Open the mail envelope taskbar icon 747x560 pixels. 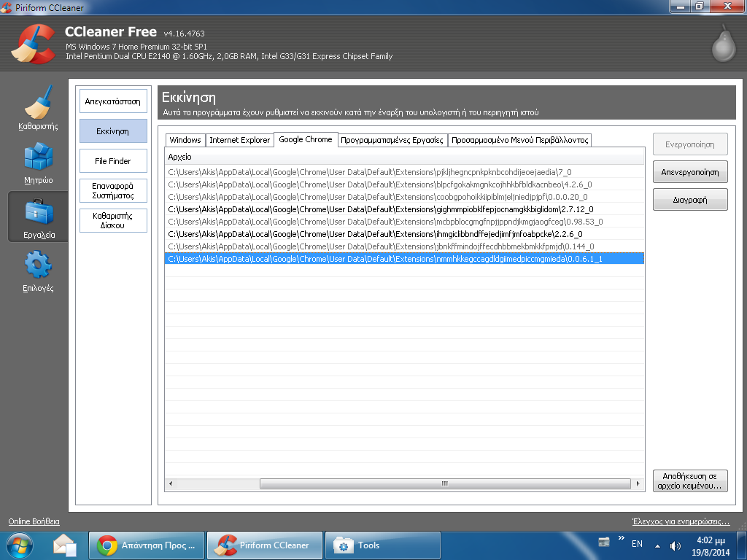(x=65, y=545)
